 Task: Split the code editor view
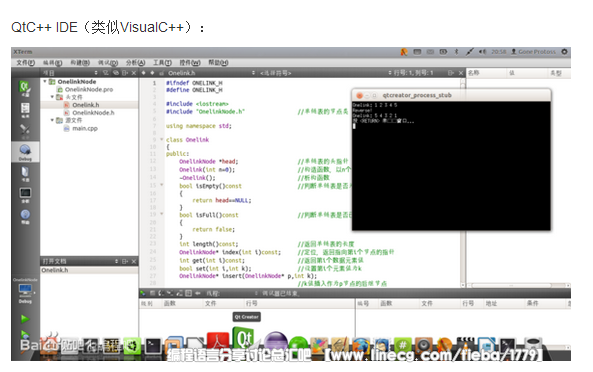(451, 73)
